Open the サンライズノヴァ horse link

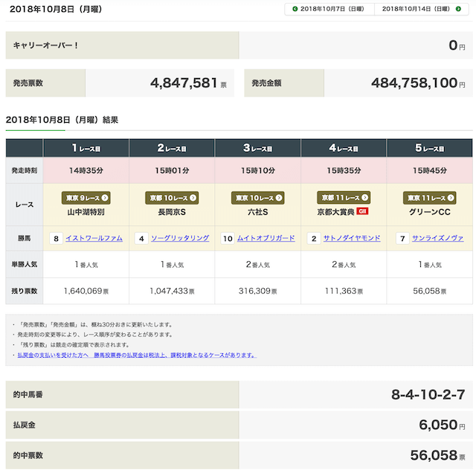pos(437,239)
